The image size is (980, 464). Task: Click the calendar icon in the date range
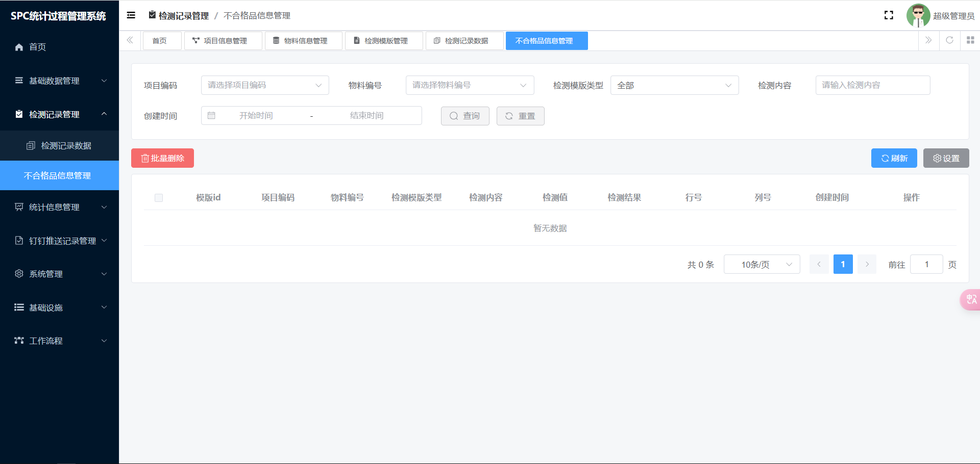211,116
